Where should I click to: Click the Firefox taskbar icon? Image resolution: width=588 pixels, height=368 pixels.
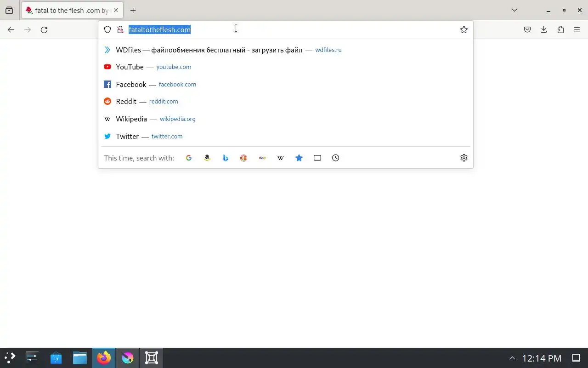click(x=104, y=357)
